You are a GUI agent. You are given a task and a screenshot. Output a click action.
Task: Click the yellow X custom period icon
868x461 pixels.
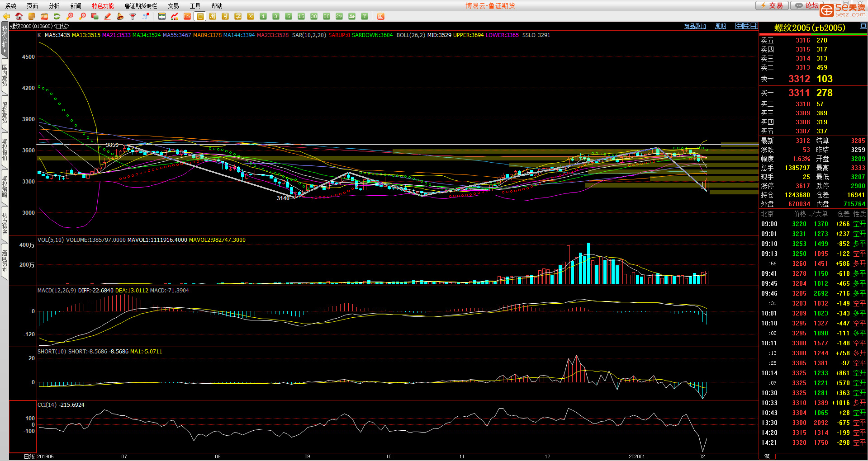[251, 16]
